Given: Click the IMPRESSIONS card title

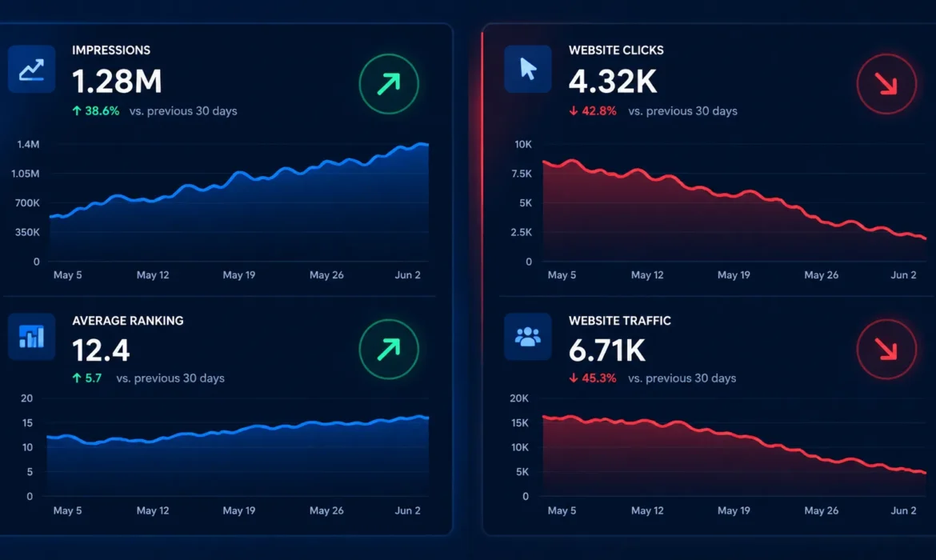Looking at the screenshot, I should click(x=111, y=50).
